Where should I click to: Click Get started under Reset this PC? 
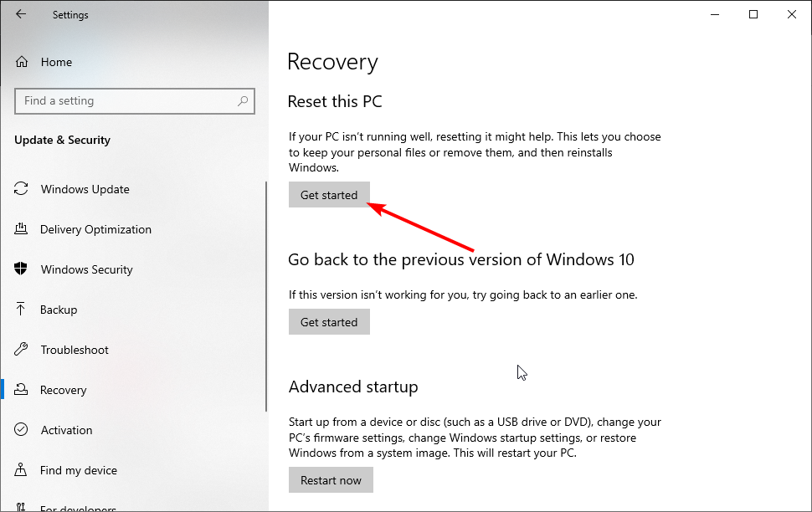(329, 195)
